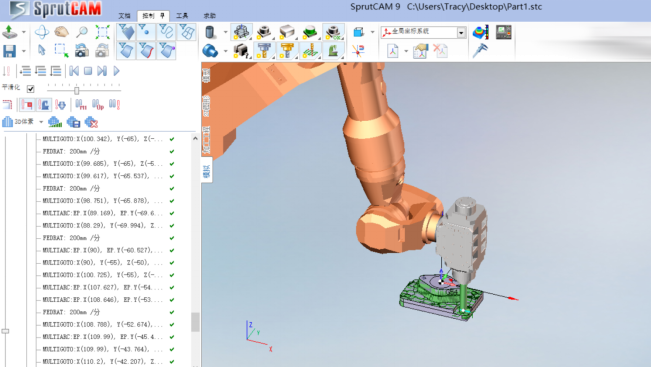652x367 pixels.
Task: Toggle the surface filter with purple dot
Action: [x=166, y=51]
